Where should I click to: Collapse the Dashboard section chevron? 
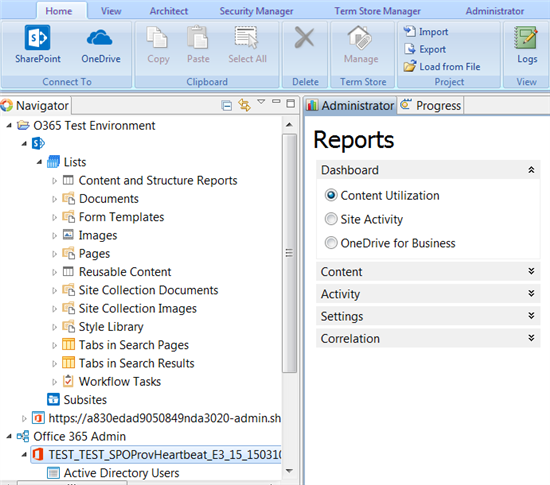coord(531,170)
